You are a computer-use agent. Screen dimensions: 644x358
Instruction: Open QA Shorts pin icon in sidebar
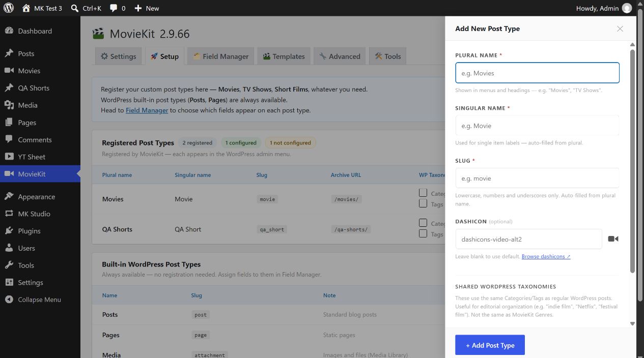tap(9, 88)
